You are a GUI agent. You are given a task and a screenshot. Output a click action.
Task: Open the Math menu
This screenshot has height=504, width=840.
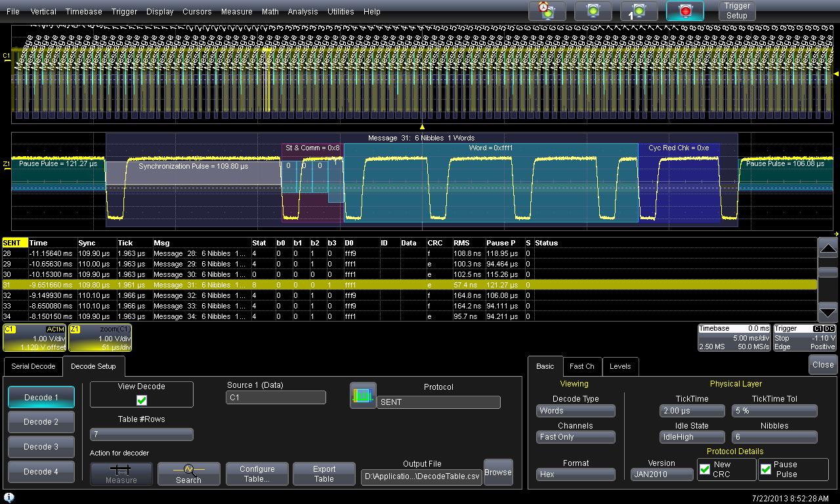270,11
